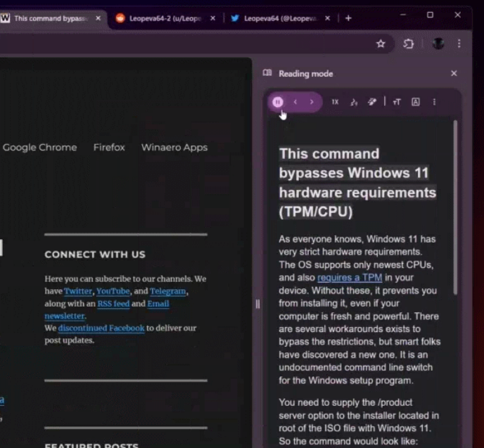Click the Reading mode book icon

click(x=267, y=73)
